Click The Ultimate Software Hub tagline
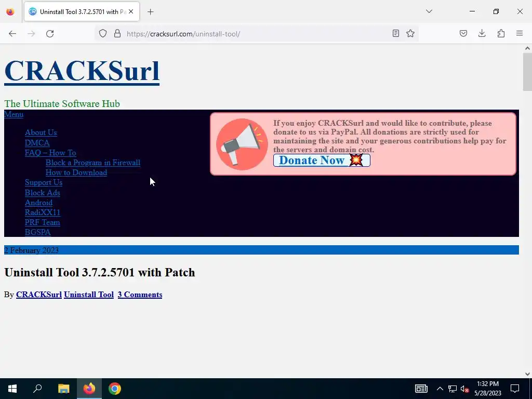 (x=62, y=103)
